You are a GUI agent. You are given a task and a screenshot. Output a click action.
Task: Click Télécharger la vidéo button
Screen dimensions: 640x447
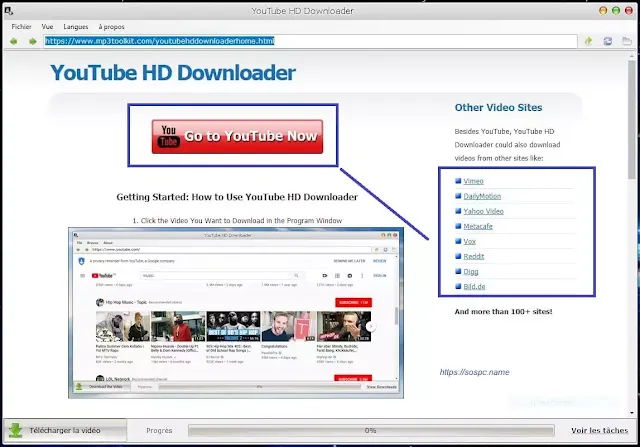(x=65, y=430)
